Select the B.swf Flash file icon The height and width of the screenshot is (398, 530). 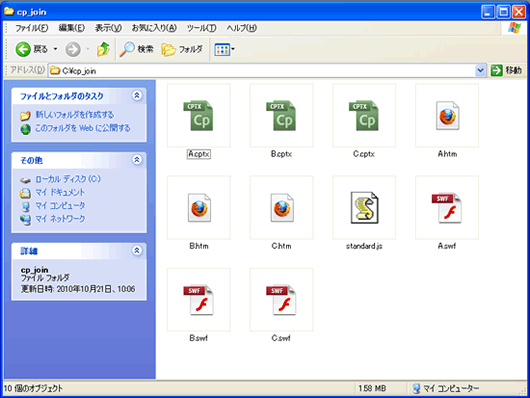(x=198, y=300)
